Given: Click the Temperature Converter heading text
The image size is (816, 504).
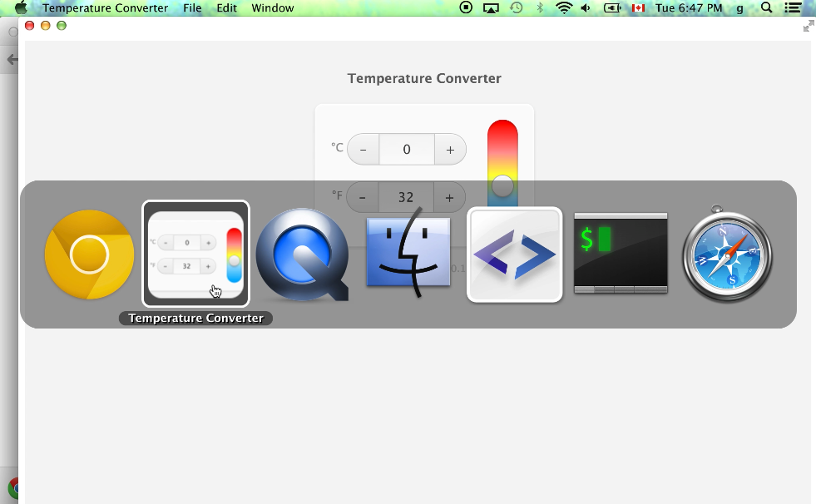Looking at the screenshot, I should tap(424, 78).
